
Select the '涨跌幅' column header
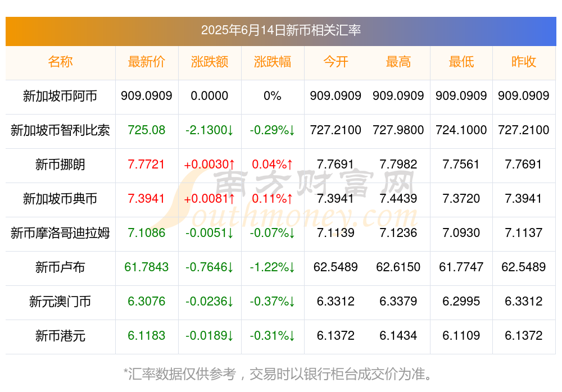click(273, 62)
